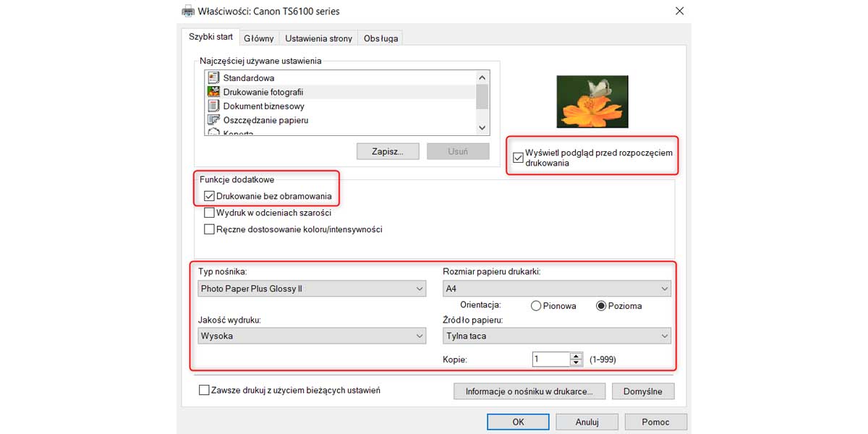Enable Wydruk w odcieniach szarości

pos(210,213)
